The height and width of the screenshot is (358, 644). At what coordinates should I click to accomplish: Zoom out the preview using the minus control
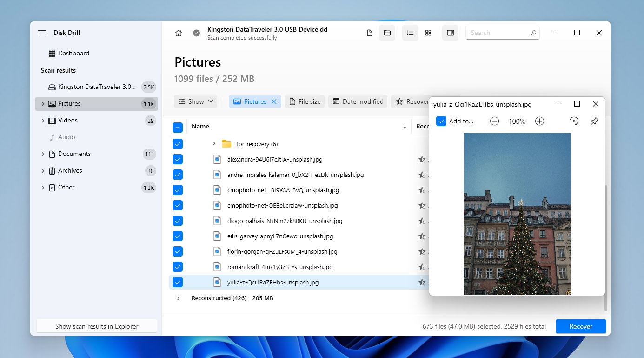click(494, 121)
